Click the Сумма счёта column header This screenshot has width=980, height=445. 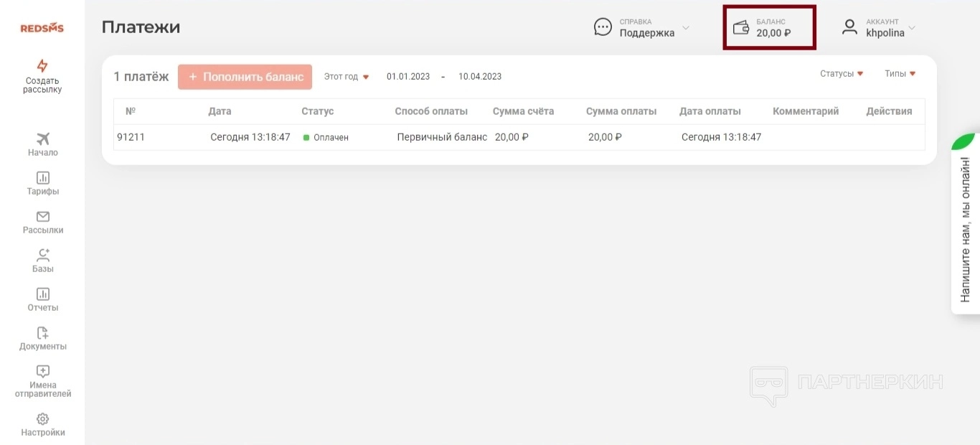[523, 111]
